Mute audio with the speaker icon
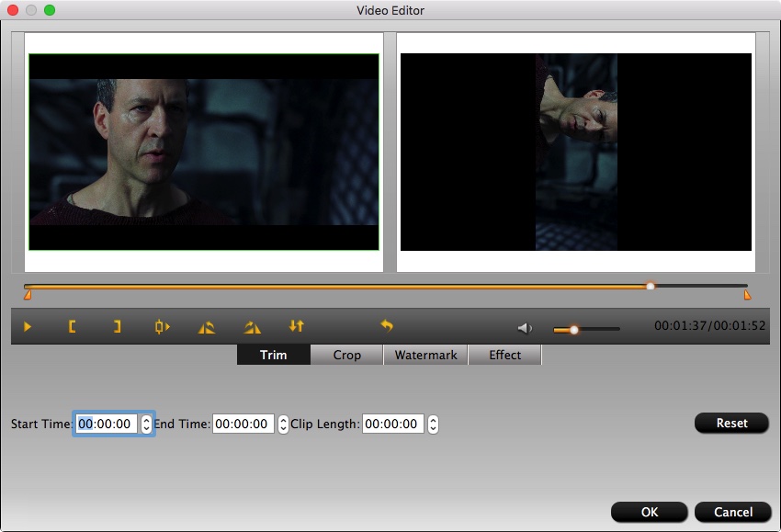Screen dimensions: 781x532 pyautogui.click(x=525, y=328)
